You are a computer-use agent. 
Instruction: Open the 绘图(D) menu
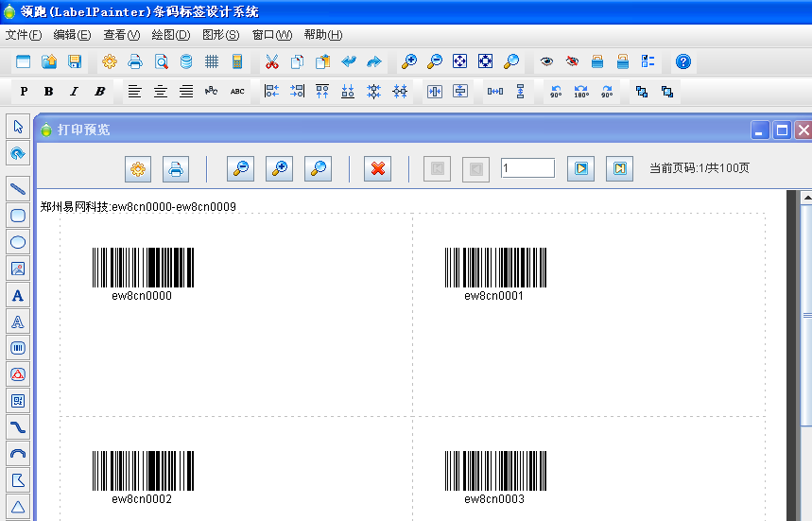click(x=171, y=35)
